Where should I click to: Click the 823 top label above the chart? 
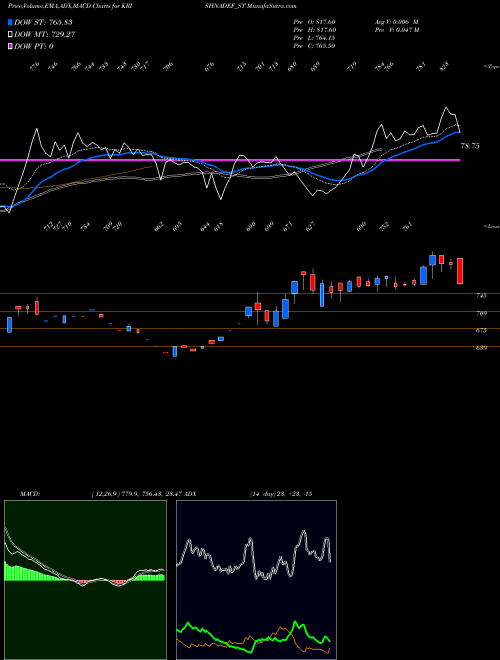click(444, 65)
